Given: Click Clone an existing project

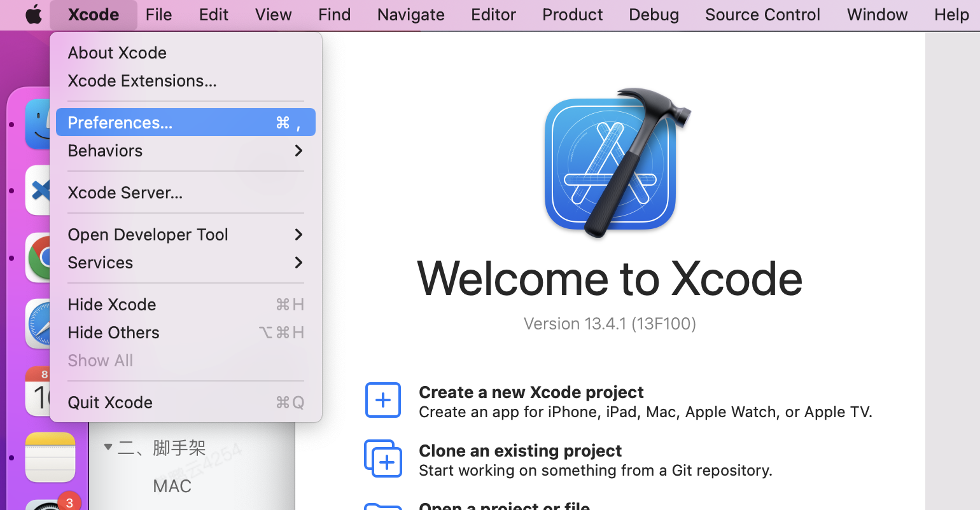Looking at the screenshot, I should click(x=520, y=451).
